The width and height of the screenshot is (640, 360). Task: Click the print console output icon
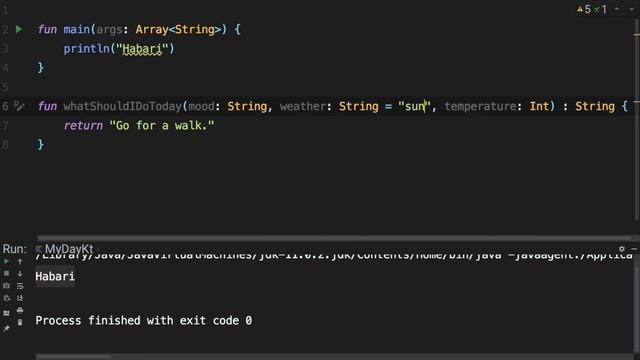20,311
